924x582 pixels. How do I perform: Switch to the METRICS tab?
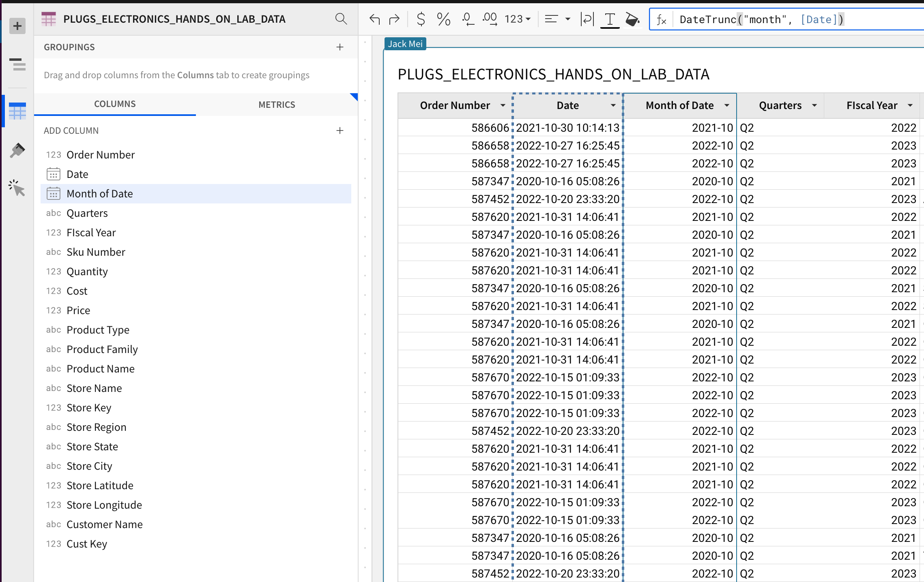pos(277,105)
